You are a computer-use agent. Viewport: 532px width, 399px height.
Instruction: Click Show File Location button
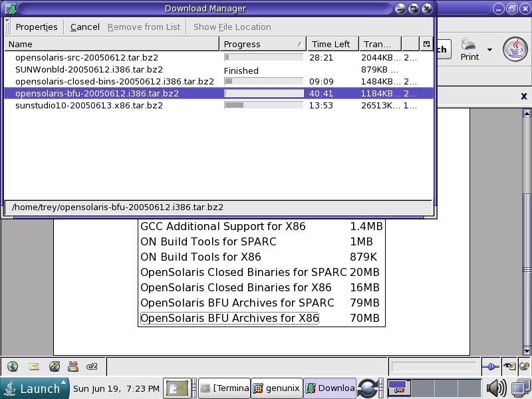[232, 27]
